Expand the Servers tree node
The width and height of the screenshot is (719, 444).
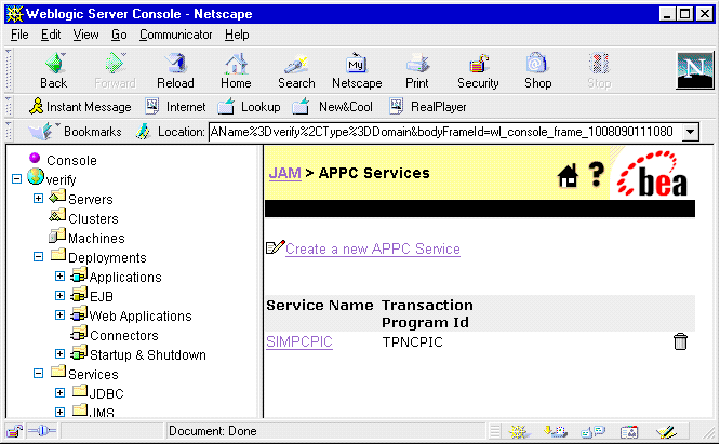(39, 198)
